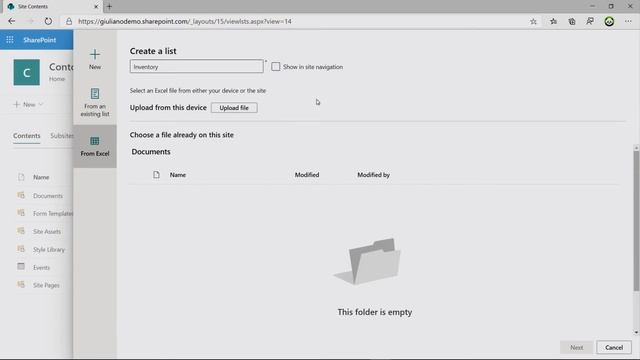Choose From an existing list option

(95, 103)
